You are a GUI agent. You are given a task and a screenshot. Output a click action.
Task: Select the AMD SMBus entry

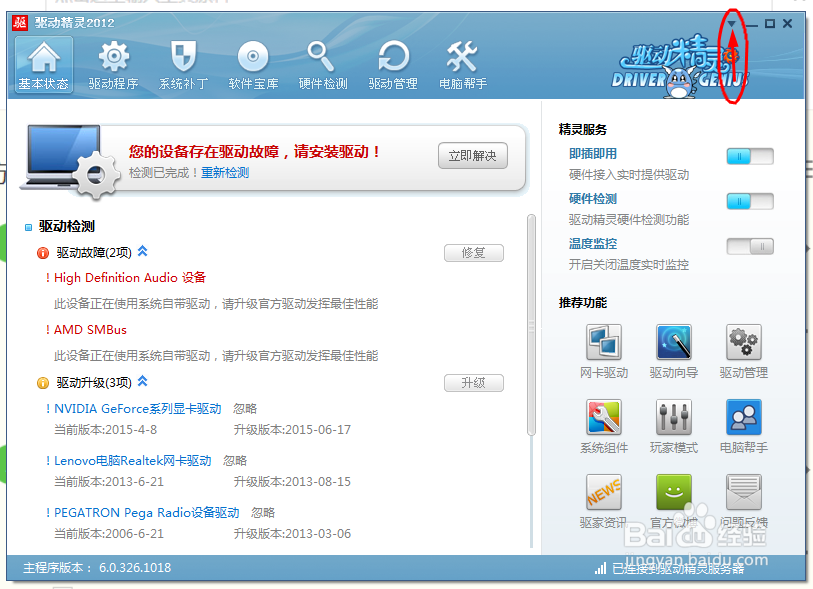[90, 330]
